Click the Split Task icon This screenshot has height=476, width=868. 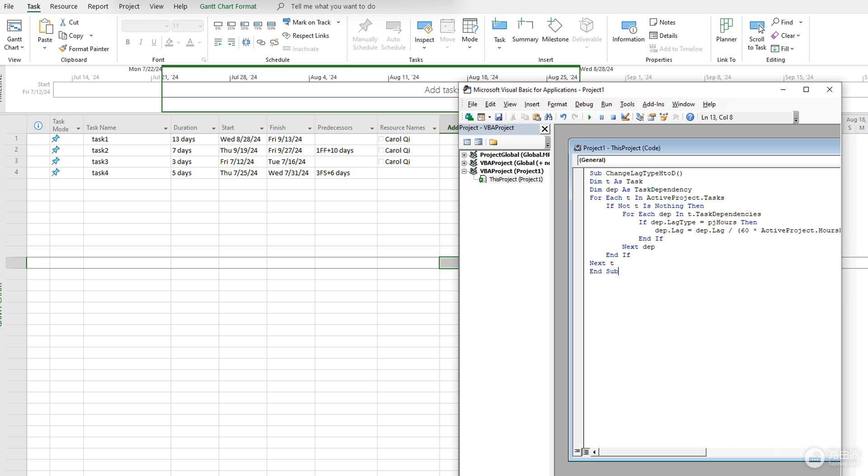click(x=246, y=42)
